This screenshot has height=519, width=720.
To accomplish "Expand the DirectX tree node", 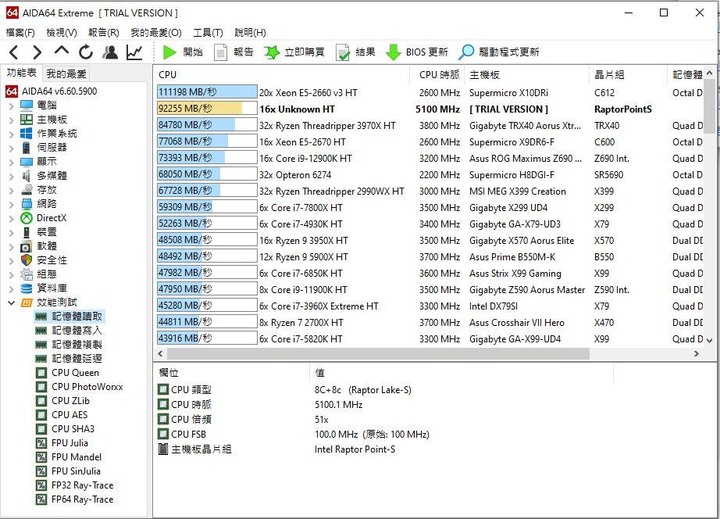I will click(11, 219).
